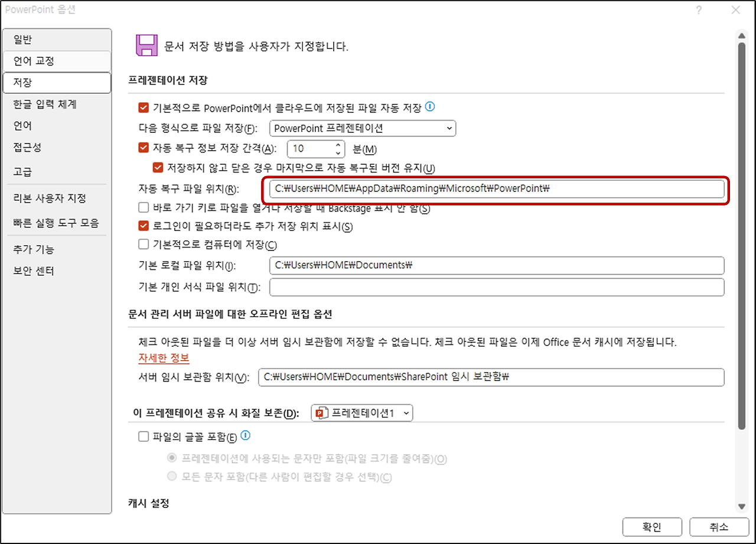Switch to 언어 교정 category
This screenshot has width=756, height=544.
pyautogui.click(x=56, y=61)
